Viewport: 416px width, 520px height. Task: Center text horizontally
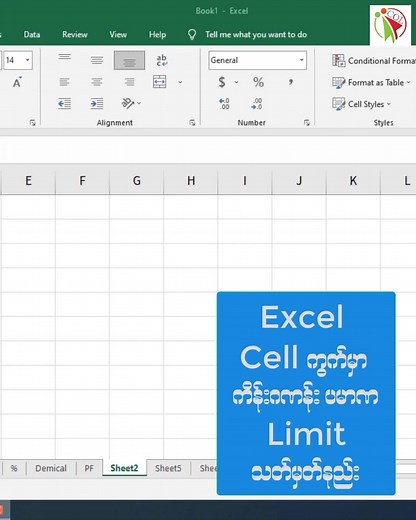tap(97, 82)
